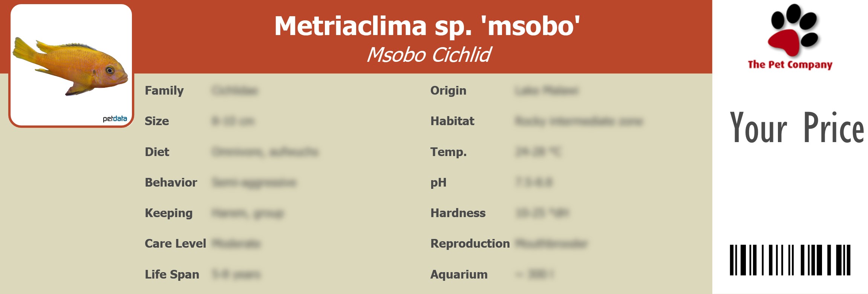Viewport: 868px width, 294px height.
Task: Select the Diet field label
Action: 157,152
